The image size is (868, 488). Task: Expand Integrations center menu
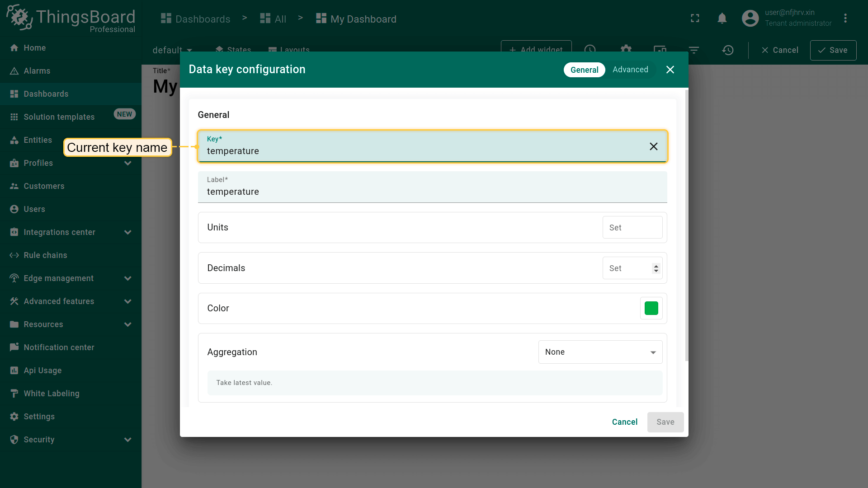[x=128, y=232]
